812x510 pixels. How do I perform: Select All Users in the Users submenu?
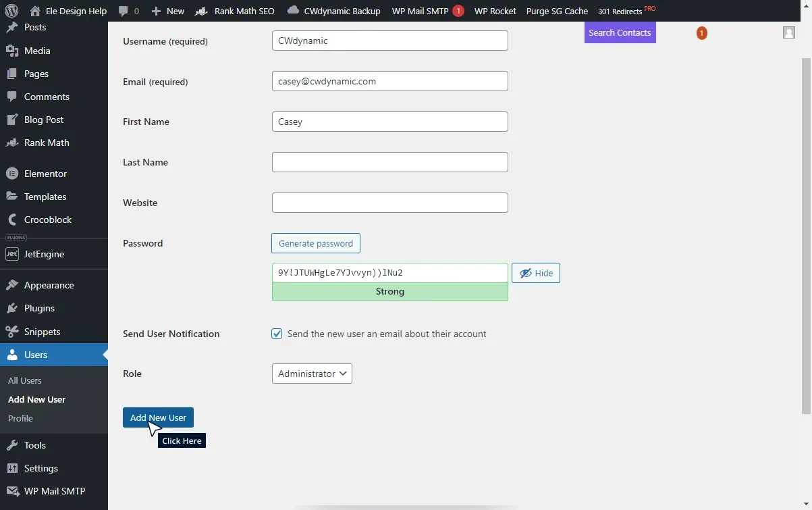click(x=25, y=380)
